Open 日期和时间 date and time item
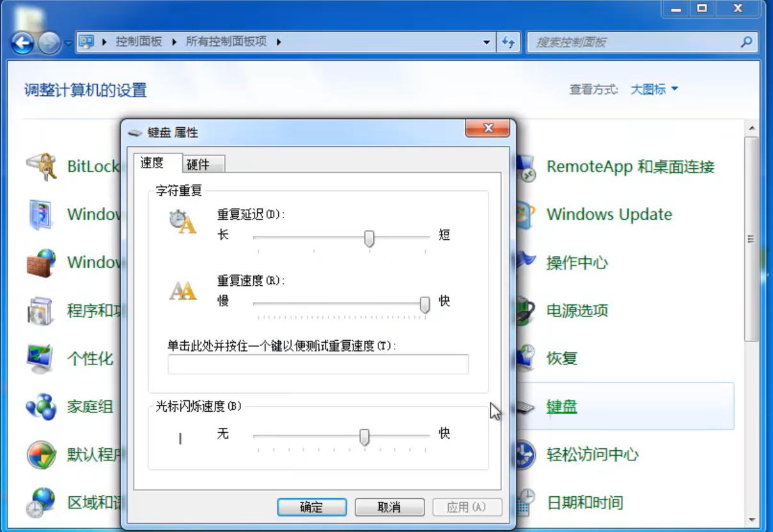The image size is (773, 532). (584, 503)
